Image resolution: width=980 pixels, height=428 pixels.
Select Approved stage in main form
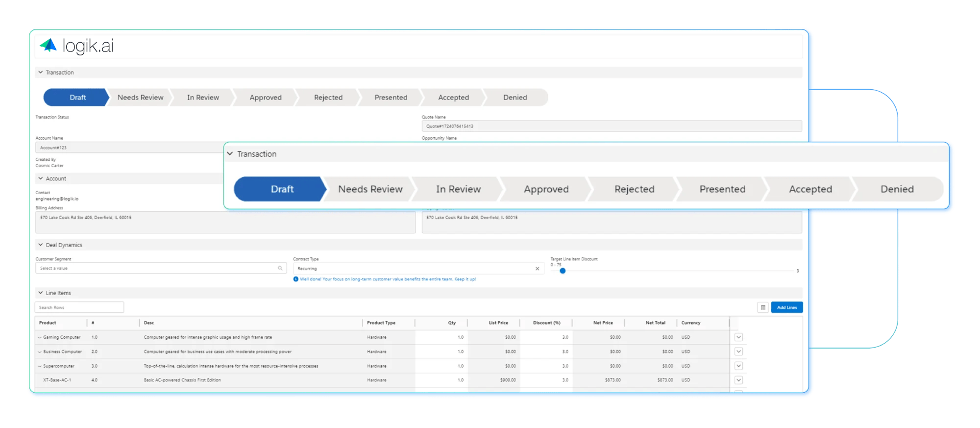(266, 98)
